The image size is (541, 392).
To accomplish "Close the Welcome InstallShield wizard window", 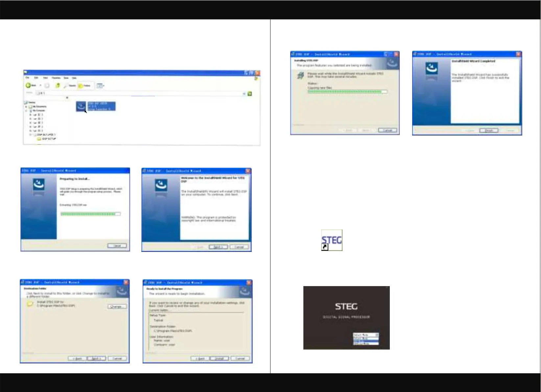I will coord(248,171).
